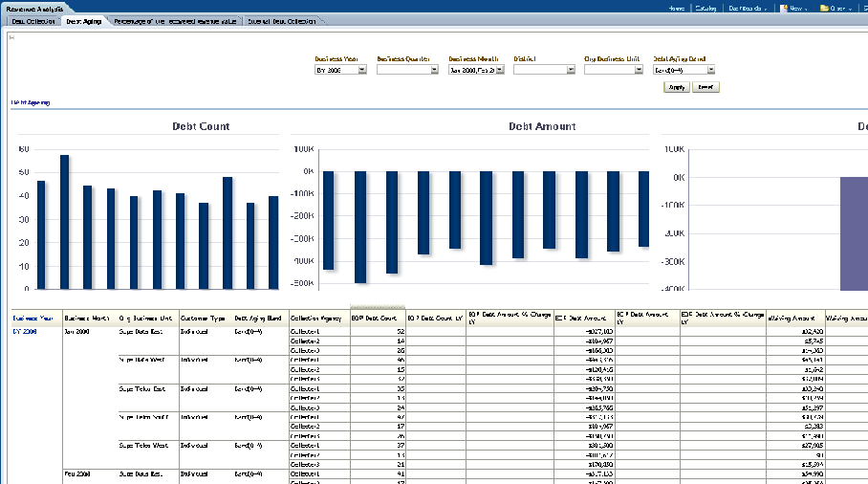Click BOP Debt Count value 52 in first row
The width and height of the screenshot is (868, 484).
pyautogui.click(x=401, y=332)
